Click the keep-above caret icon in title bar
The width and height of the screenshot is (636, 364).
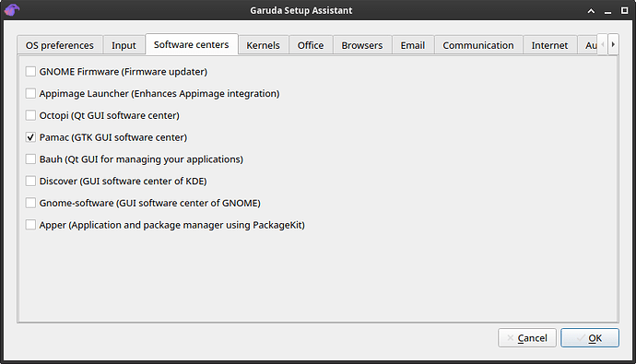pos(591,11)
